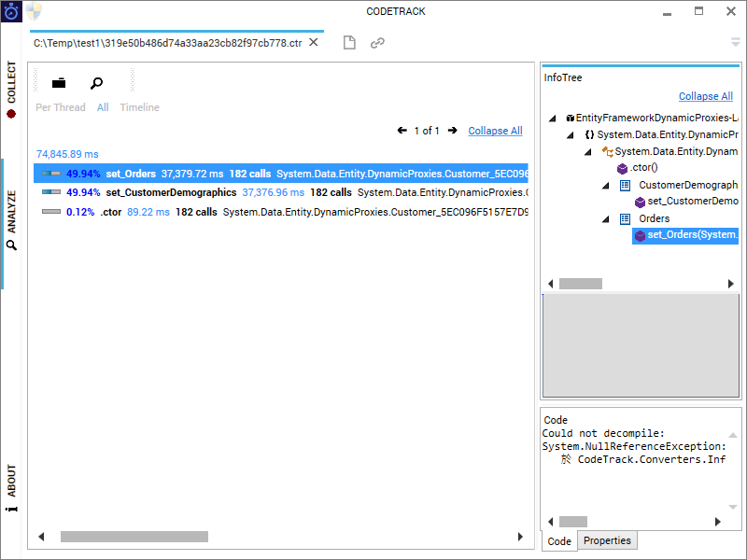
Task: Select the .ctor 0.12% result row
Action: click(x=281, y=212)
